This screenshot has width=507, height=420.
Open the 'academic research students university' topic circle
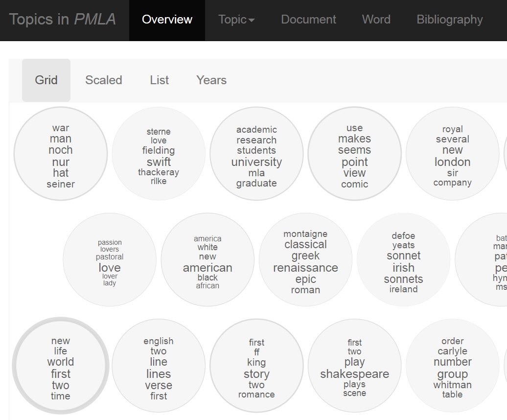256,154
